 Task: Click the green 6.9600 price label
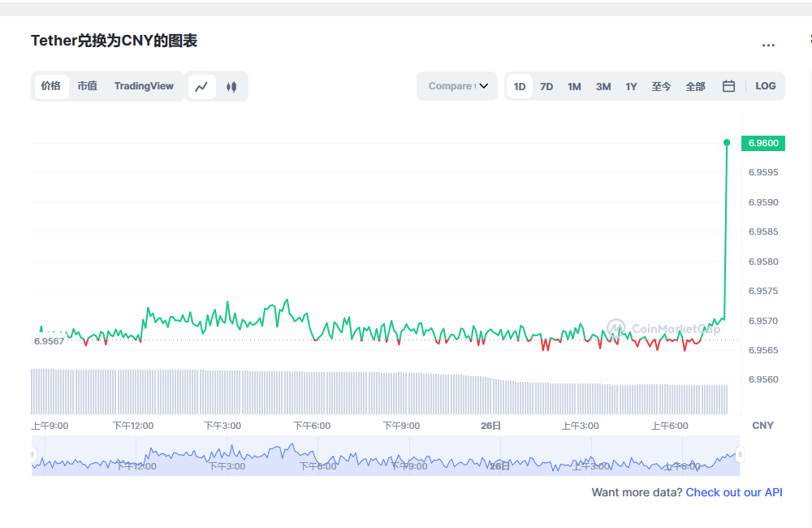click(x=763, y=143)
